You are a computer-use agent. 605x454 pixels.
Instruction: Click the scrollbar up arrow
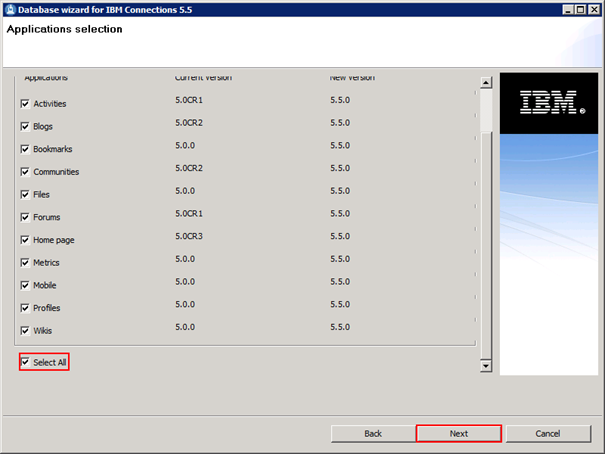coord(487,82)
